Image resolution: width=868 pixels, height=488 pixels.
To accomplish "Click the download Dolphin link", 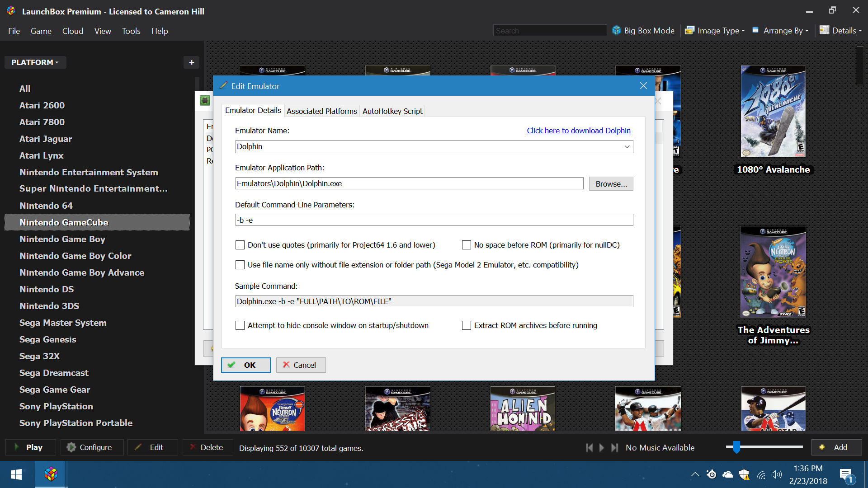I will [579, 131].
